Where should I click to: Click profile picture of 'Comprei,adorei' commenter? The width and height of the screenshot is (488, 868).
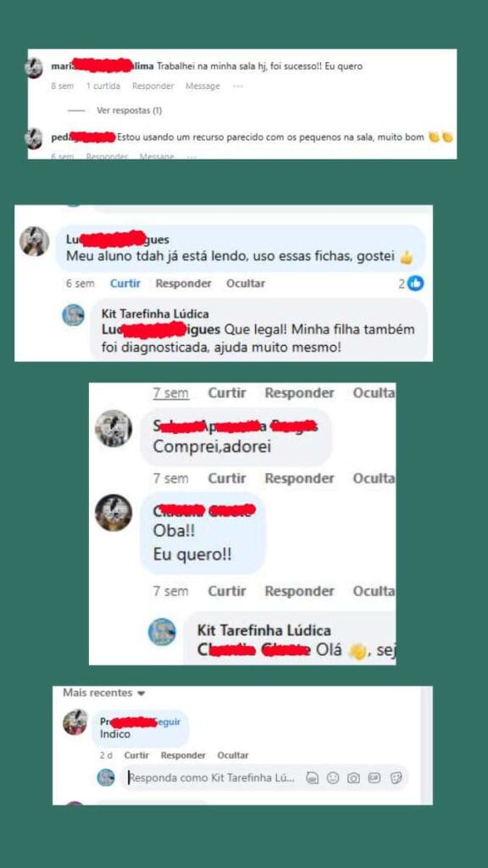114,428
